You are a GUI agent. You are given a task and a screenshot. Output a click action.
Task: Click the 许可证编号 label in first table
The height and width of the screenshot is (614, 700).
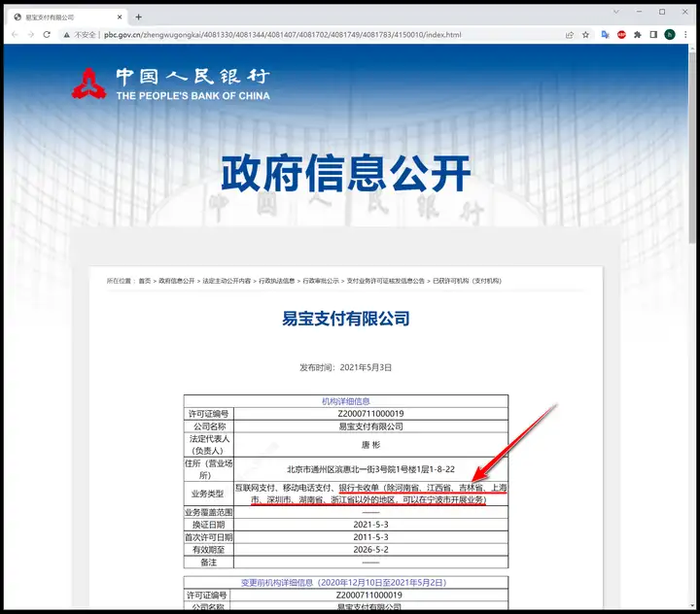(208, 414)
